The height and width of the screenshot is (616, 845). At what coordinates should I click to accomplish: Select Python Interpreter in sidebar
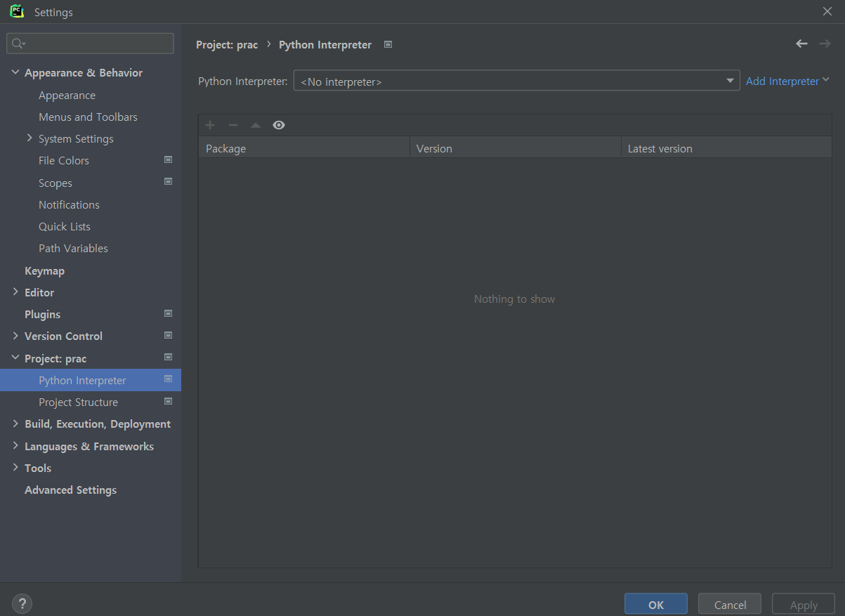pos(91,380)
